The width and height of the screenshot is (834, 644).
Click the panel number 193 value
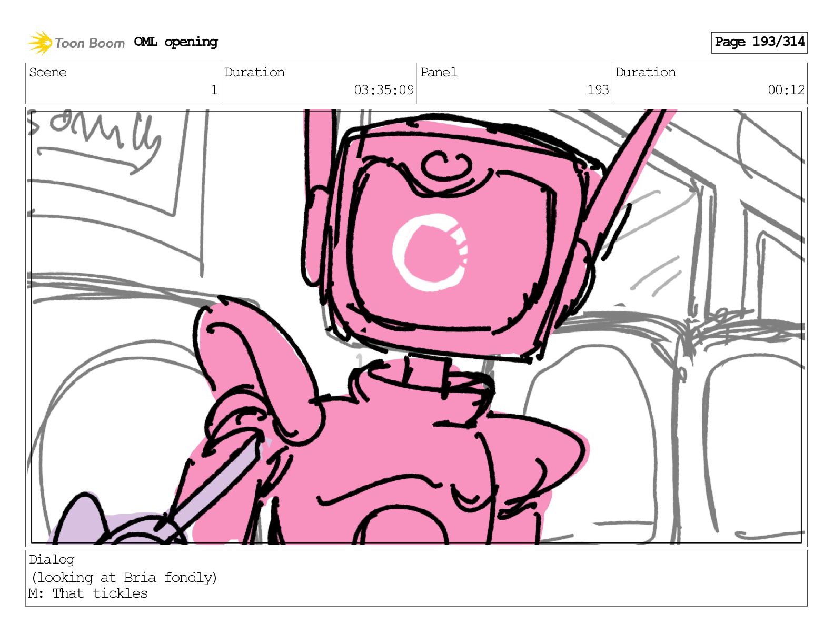pyautogui.click(x=598, y=90)
